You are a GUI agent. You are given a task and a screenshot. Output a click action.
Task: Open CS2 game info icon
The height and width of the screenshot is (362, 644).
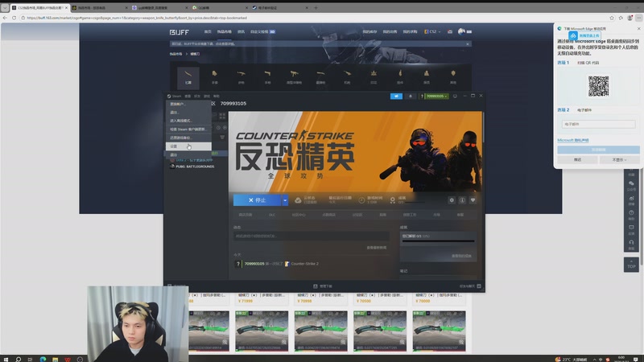(x=462, y=200)
